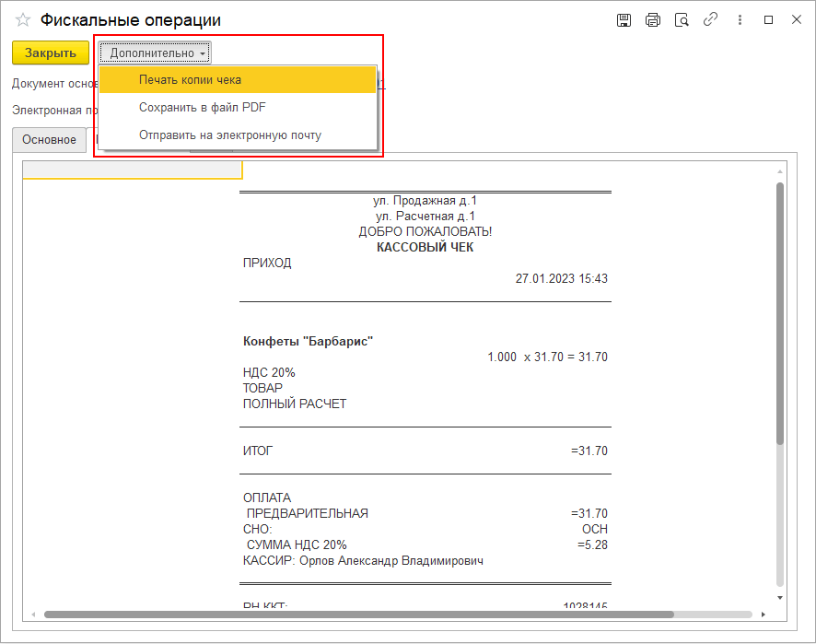This screenshot has width=816, height=644.
Task: Click the date 27.01.2023 15:43
Action: click(x=562, y=279)
